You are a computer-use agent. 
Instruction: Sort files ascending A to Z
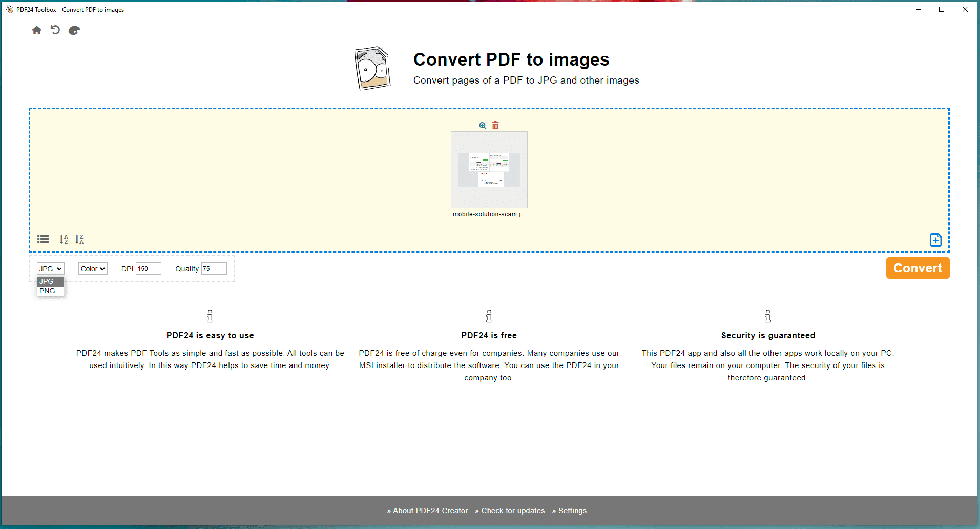[x=64, y=239]
